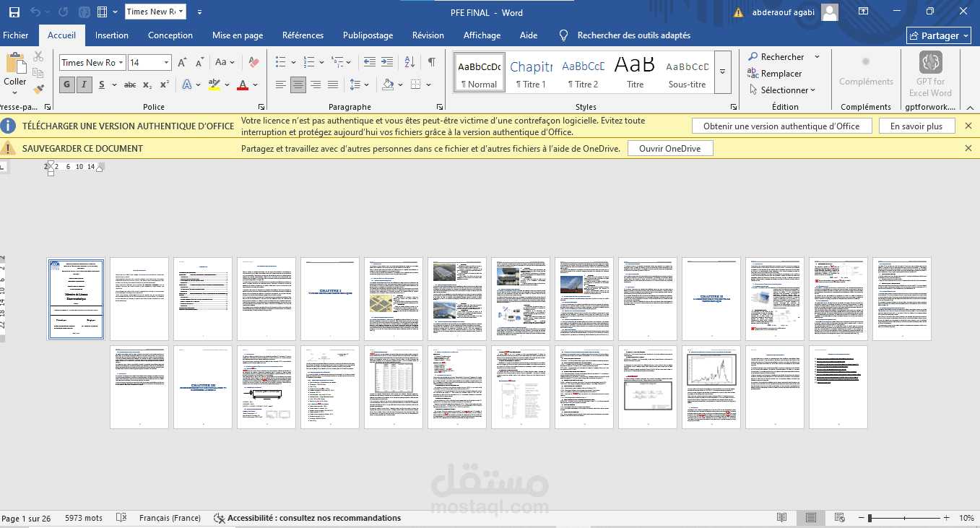980x528 pixels.
Task: Toggle Bold (G) formatting
Action: coord(66,85)
